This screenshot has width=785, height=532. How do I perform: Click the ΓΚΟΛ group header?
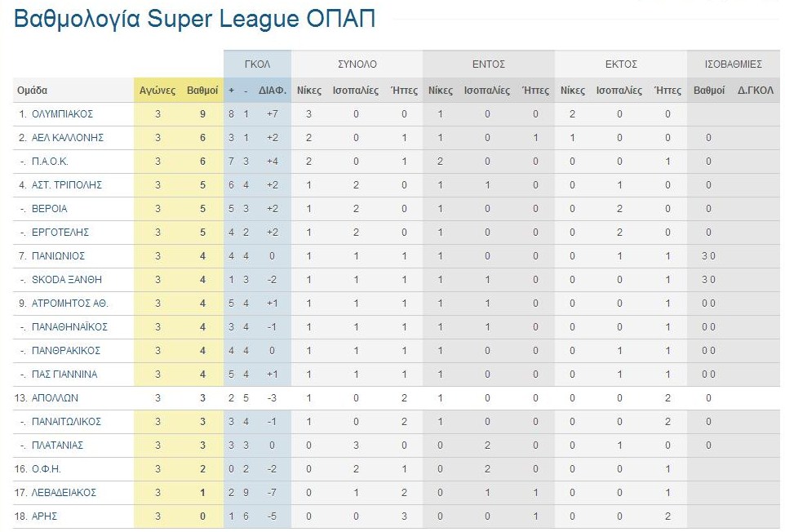[257, 64]
